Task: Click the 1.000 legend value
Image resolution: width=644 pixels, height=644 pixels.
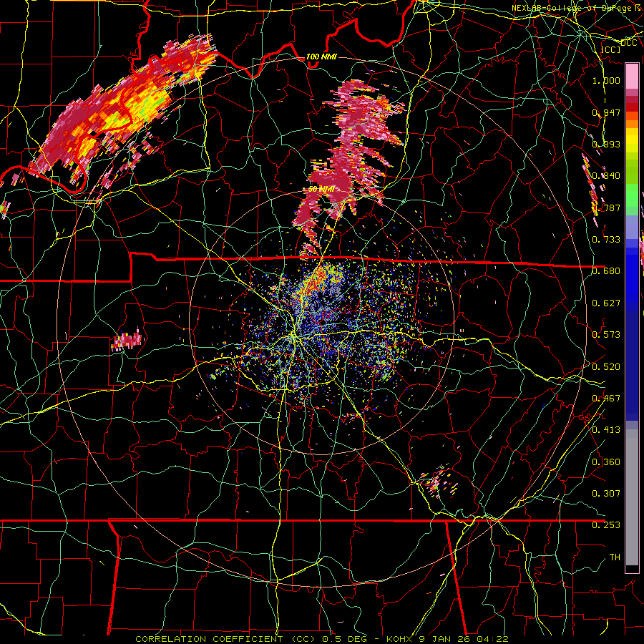Action: point(606,80)
